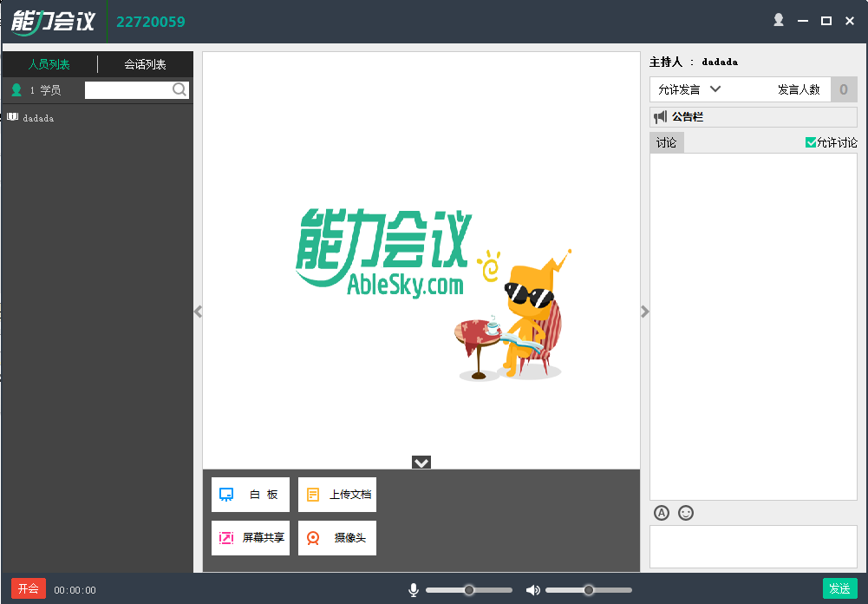868x604 pixels.
Task: Adjust the speaker volume slider
Action: 589,590
